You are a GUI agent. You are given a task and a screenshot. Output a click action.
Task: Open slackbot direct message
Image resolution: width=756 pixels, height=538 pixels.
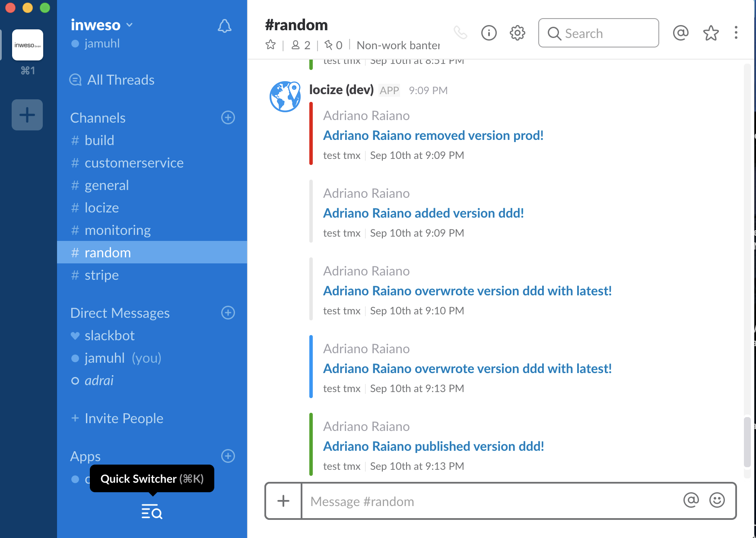[x=109, y=335]
